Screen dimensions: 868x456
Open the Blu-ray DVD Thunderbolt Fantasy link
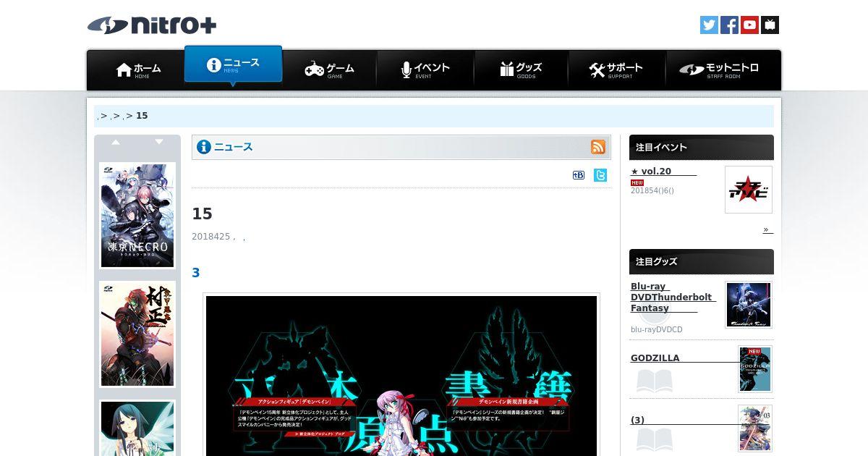tap(673, 297)
